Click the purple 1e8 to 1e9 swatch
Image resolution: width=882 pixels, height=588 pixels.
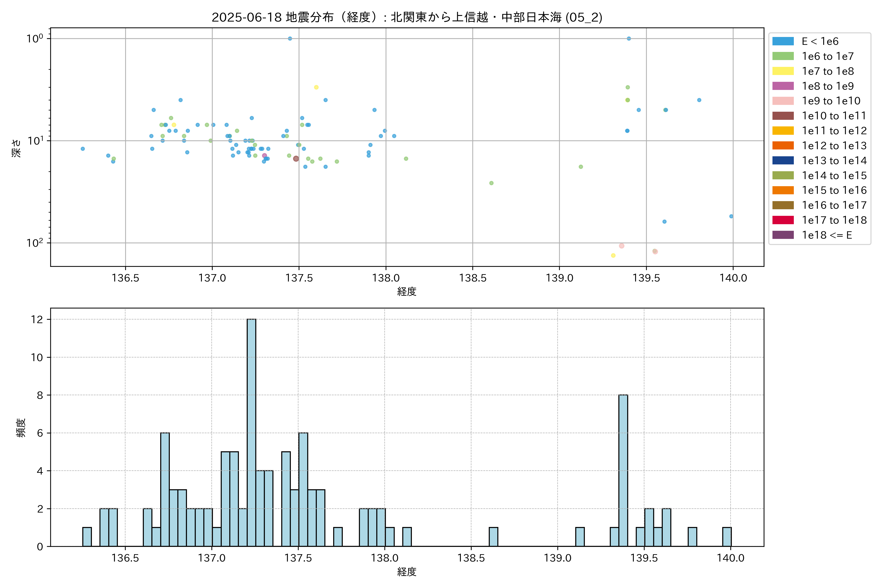point(783,86)
